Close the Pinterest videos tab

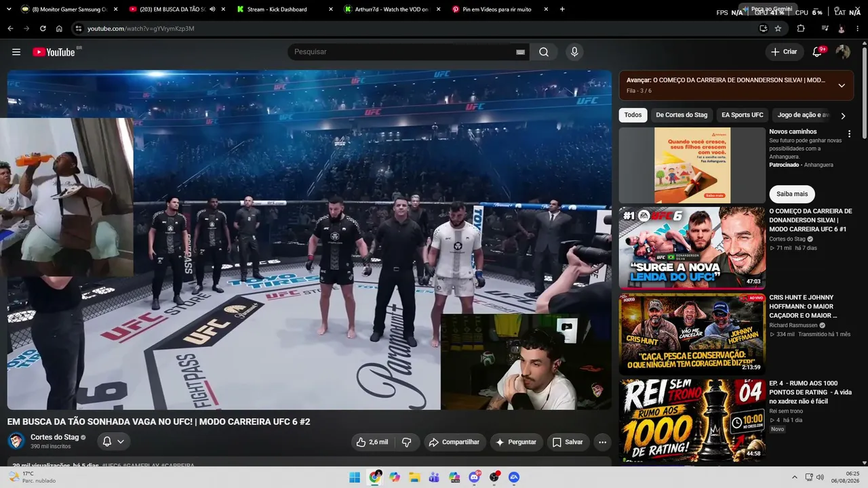coord(546,9)
